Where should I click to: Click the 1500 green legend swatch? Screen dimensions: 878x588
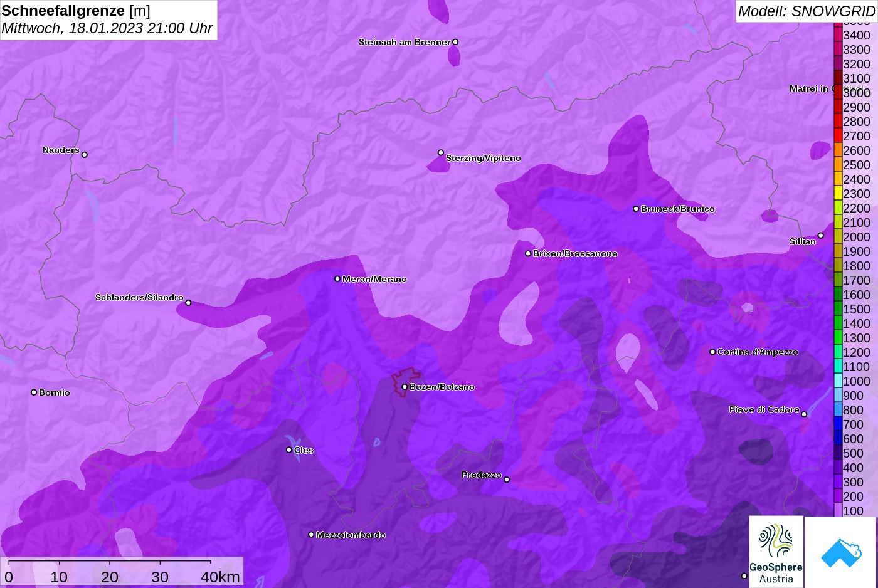click(838, 308)
